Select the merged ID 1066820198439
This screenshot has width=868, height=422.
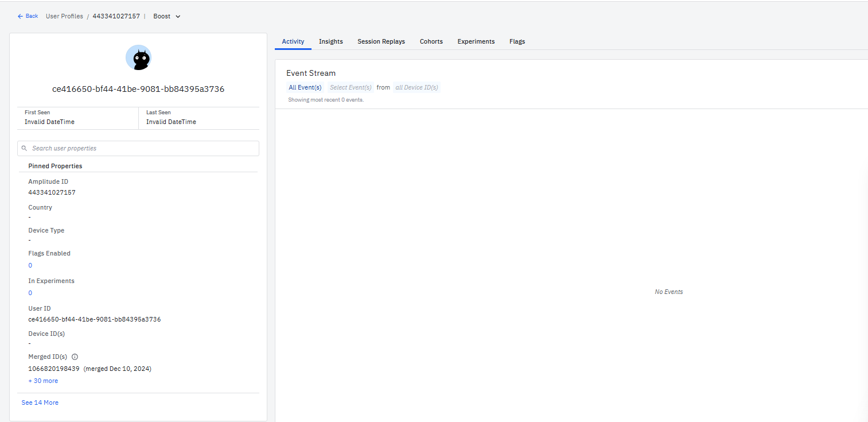(54, 369)
